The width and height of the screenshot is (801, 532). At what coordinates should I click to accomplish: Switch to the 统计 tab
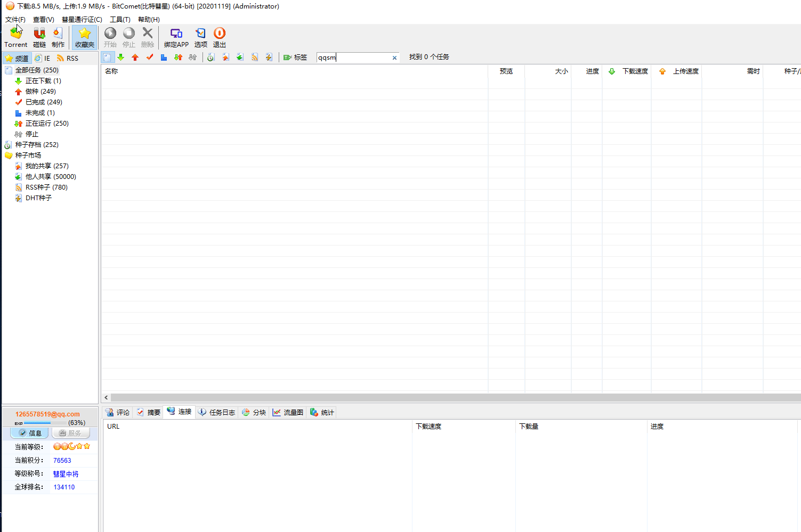(322, 412)
